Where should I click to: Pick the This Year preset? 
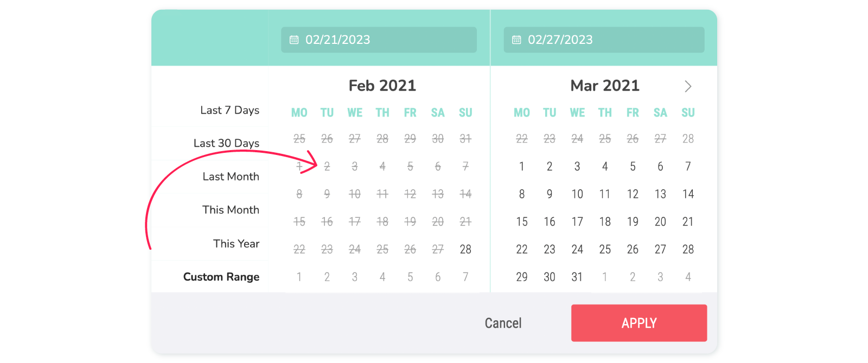pyautogui.click(x=236, y=243)
